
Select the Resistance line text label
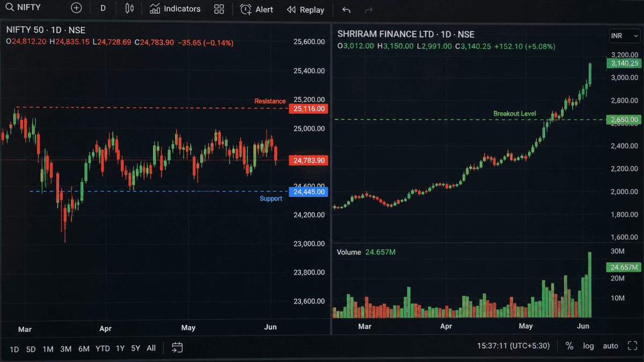click(x=270, y=101)
